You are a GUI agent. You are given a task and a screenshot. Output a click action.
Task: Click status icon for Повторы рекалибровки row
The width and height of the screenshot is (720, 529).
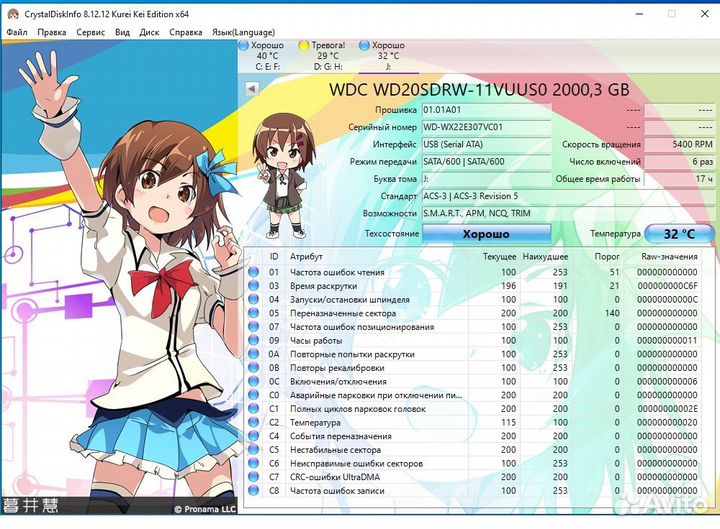click(253, 368)
